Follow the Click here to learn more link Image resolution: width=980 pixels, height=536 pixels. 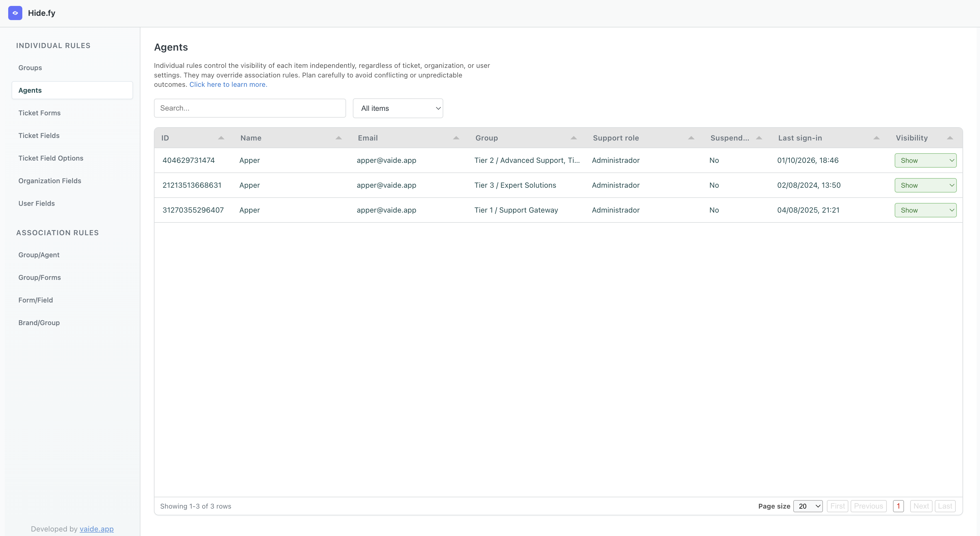(x=228, y=85)
